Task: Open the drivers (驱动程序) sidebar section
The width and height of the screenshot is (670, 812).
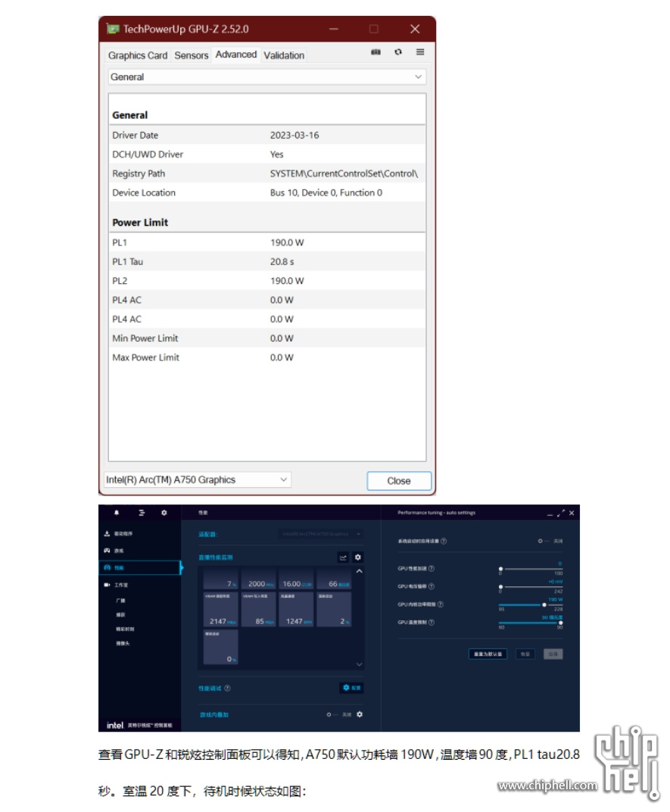Action: pyautogui.click(x=119, y=533)
